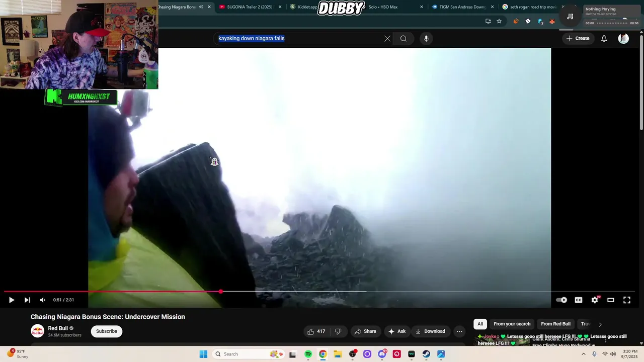Open the music player overlay icon
The width and height of the screenshot is (644, 362).
[x=570, y=17]
